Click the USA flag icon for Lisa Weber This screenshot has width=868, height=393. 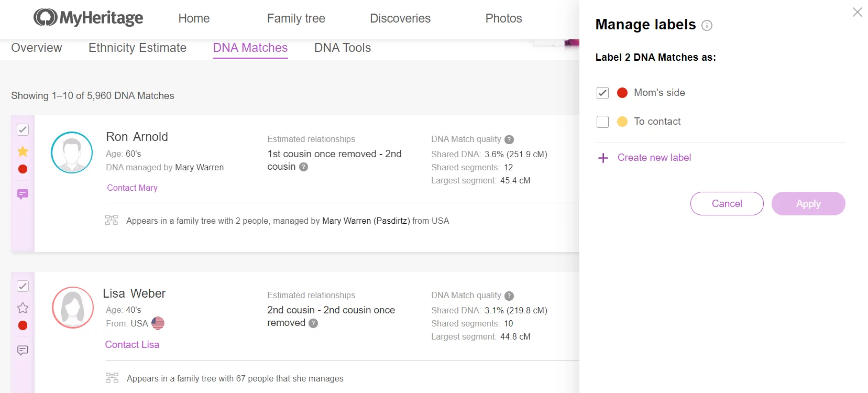[158, 323]
